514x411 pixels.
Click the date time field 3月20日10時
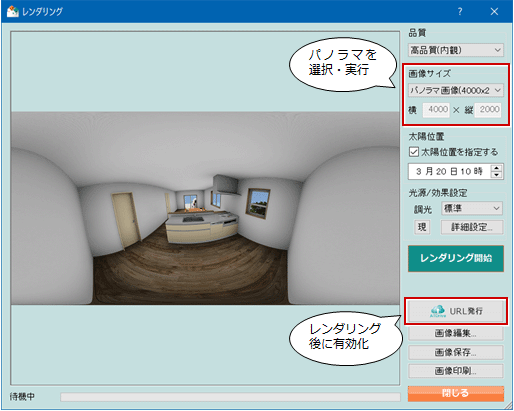click(449, 171)
